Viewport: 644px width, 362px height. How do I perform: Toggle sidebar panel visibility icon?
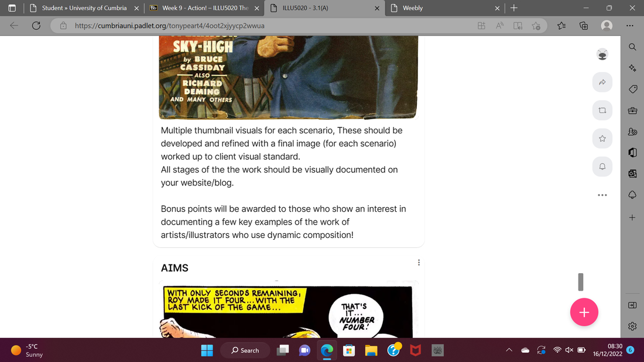point(632,305)
